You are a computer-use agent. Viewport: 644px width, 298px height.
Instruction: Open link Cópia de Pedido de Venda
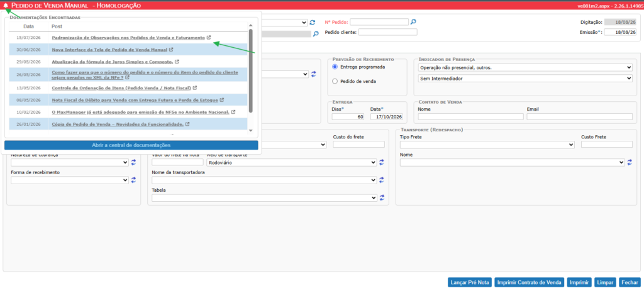[118, 124]
